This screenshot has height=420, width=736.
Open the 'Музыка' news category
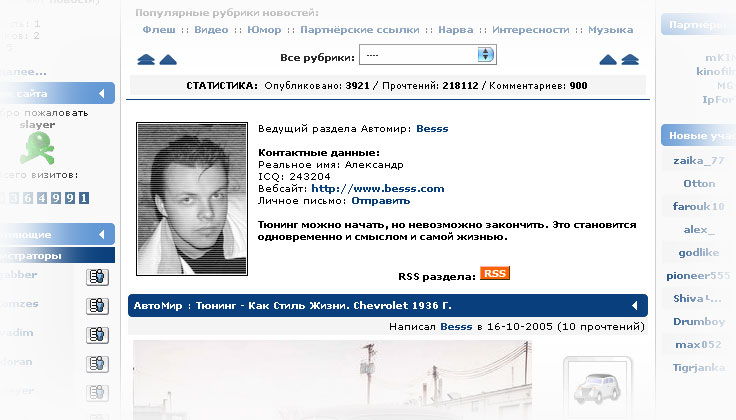click(611, 30)
